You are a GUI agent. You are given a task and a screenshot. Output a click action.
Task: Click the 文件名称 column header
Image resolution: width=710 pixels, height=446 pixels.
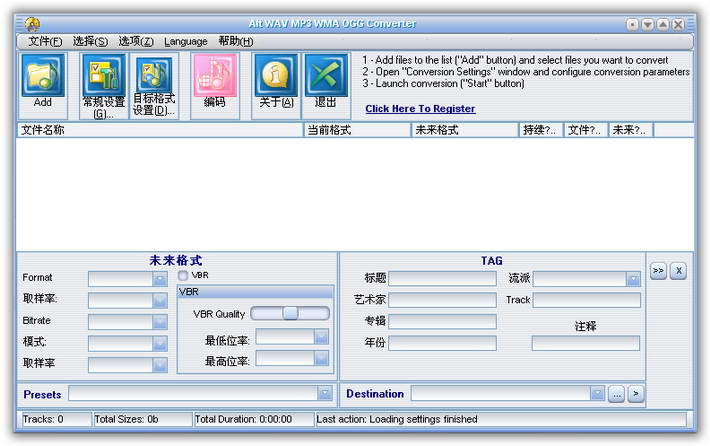click(160, 130)
